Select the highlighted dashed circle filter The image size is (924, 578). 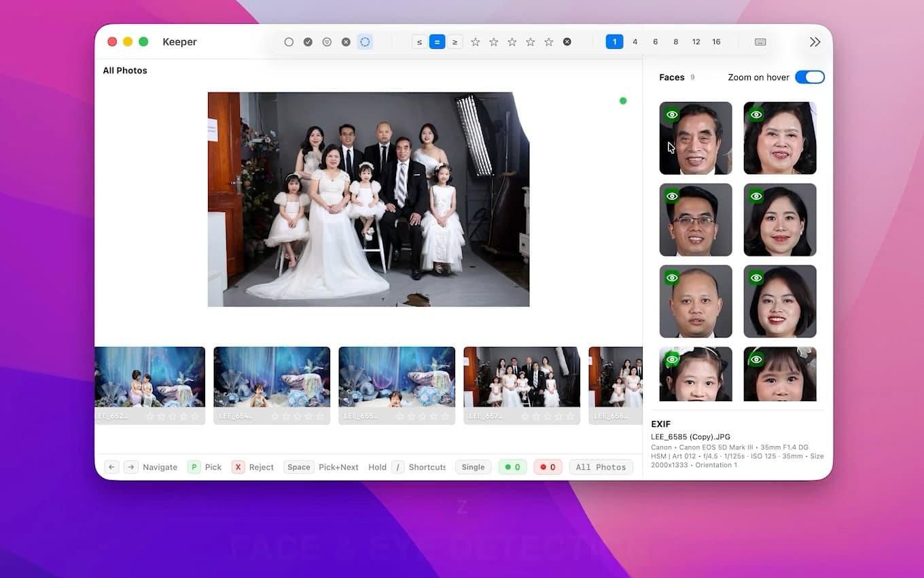[x=365, y=42]
